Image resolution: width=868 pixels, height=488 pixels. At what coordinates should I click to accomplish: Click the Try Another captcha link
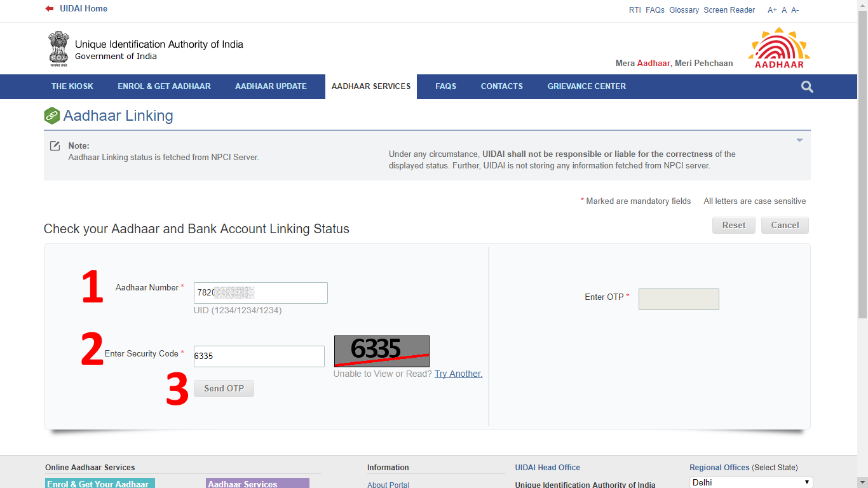point(458,374)
